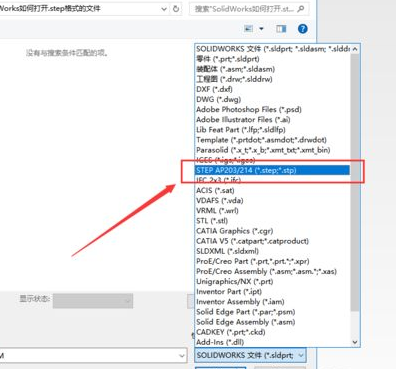396x369 pixels.
Task: Choose DWG (*.dwg) in list
Action: (272, 99)
